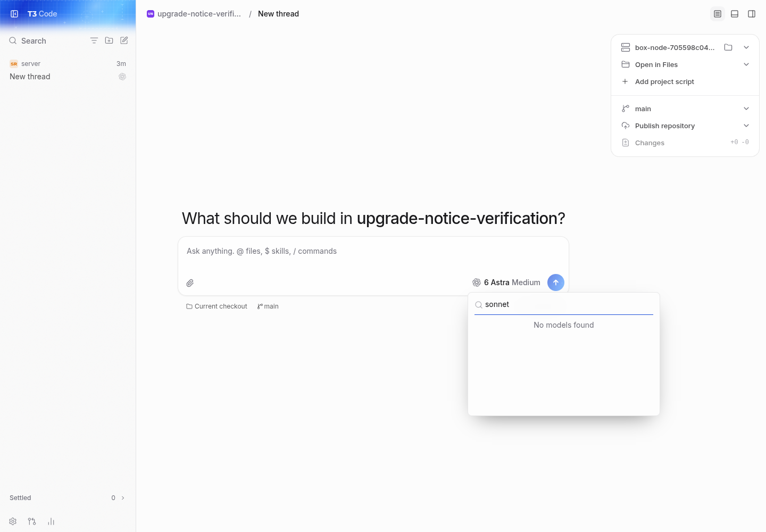Screen dimensions: 766x532
Task: Expand the Open in Files dropdown chevron
Action: pyautogui.click(x=746, y=64)
